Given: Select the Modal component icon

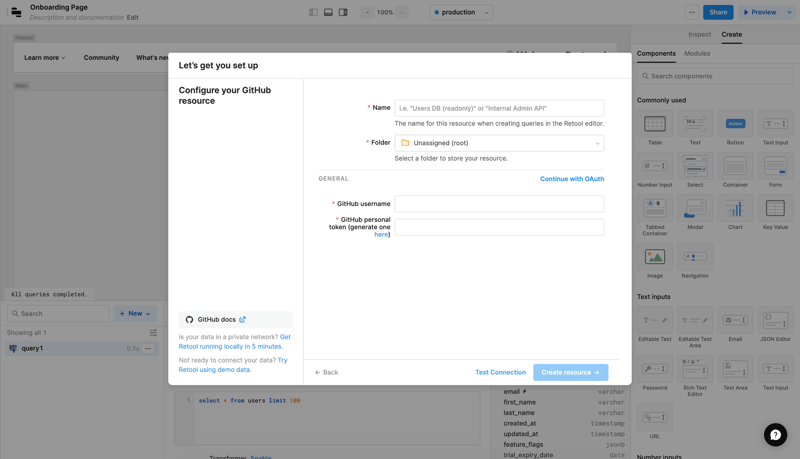Looking at the screenshot, I should (x=695, y=209).
